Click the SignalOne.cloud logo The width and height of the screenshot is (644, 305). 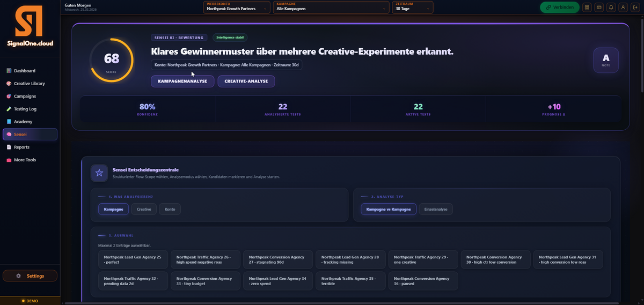[30, 27]
